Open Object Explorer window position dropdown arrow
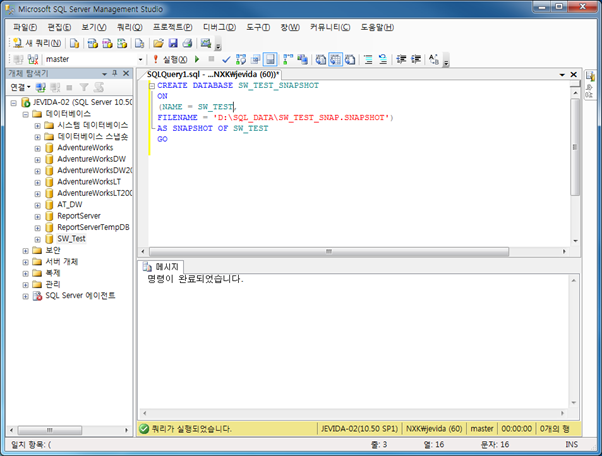Screen dimensions: 602x456 coord(104,73)
